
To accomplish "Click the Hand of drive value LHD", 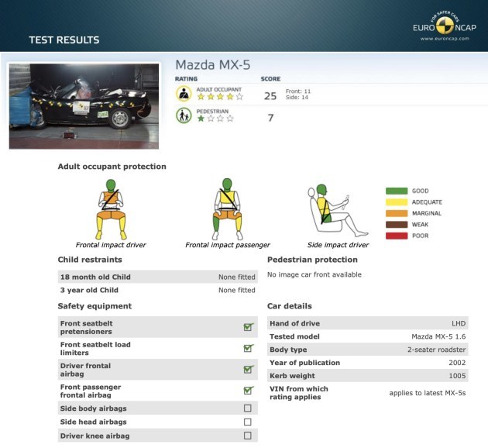I will 459,323.
